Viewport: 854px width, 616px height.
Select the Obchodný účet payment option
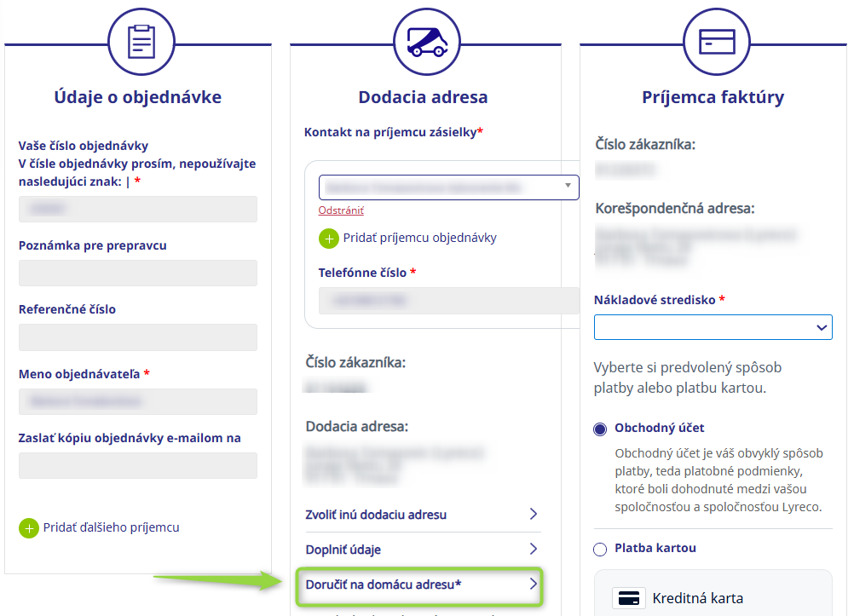point(600,429)
